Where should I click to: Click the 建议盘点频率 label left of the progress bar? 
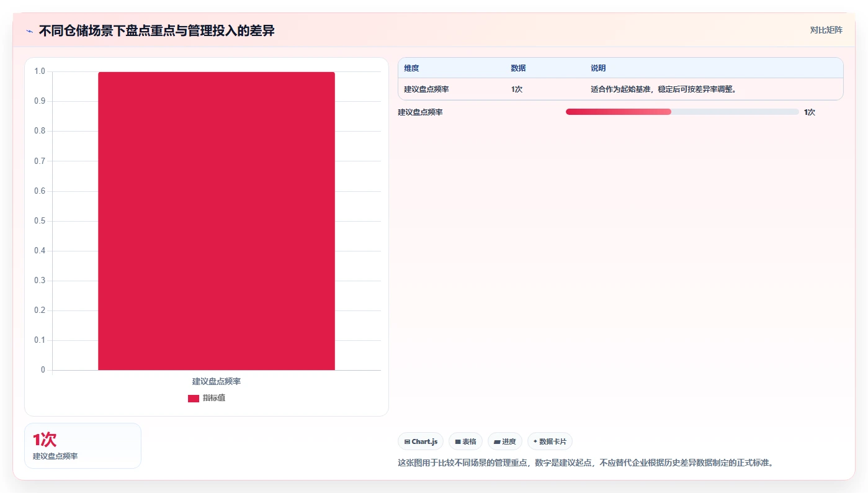tap(420, 112)
